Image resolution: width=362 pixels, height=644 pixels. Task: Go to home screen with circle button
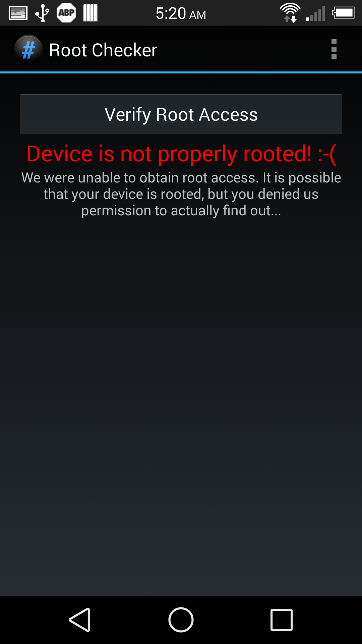pos(181,620)
